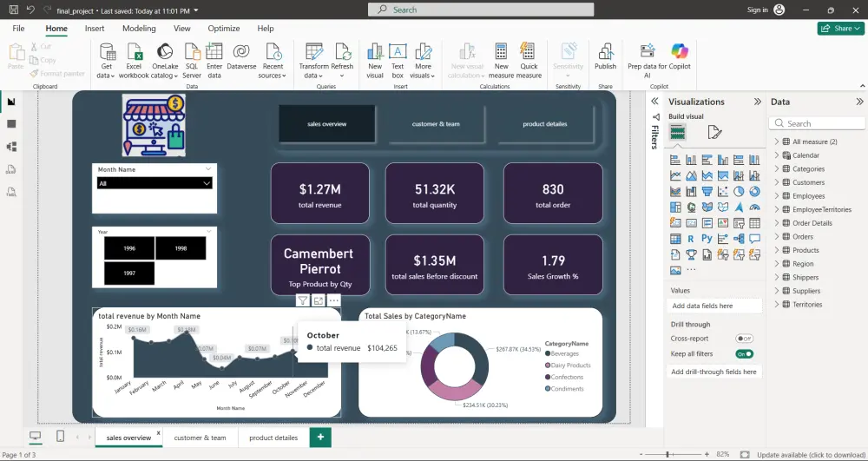868x461 pixels.
Task: Select the Stacked bar chart visual icon
Action: click(x=675, y=160)
